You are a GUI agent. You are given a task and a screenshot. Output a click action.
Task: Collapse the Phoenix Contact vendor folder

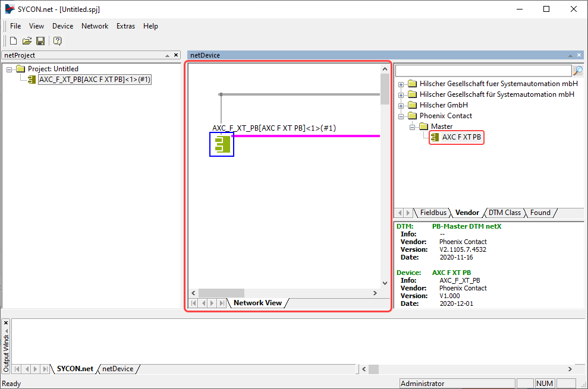coord(401,116)
